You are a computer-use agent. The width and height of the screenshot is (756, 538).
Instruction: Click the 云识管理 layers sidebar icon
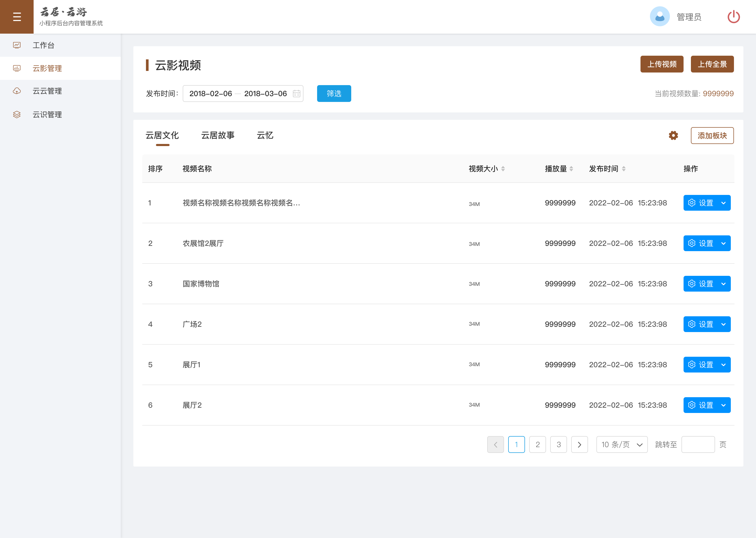[17, 115]
